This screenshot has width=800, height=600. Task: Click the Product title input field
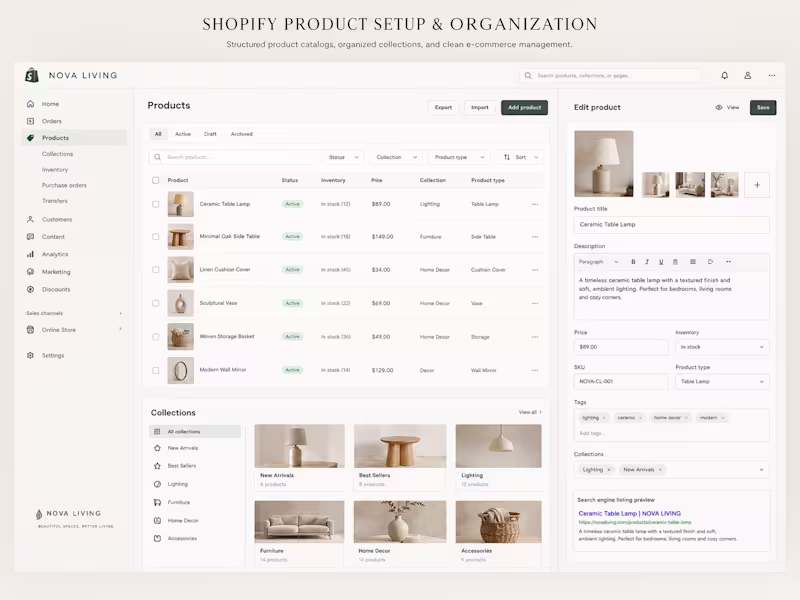point(671,224)
